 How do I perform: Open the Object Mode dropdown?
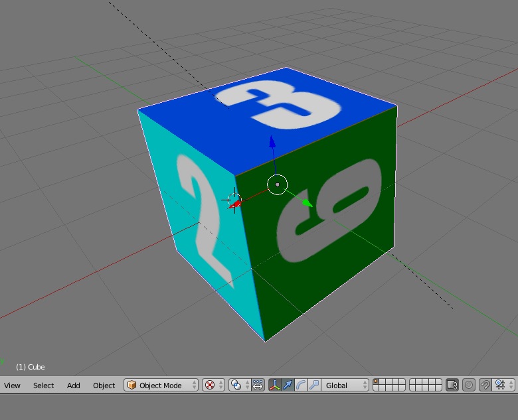click(x=161, y=385)
